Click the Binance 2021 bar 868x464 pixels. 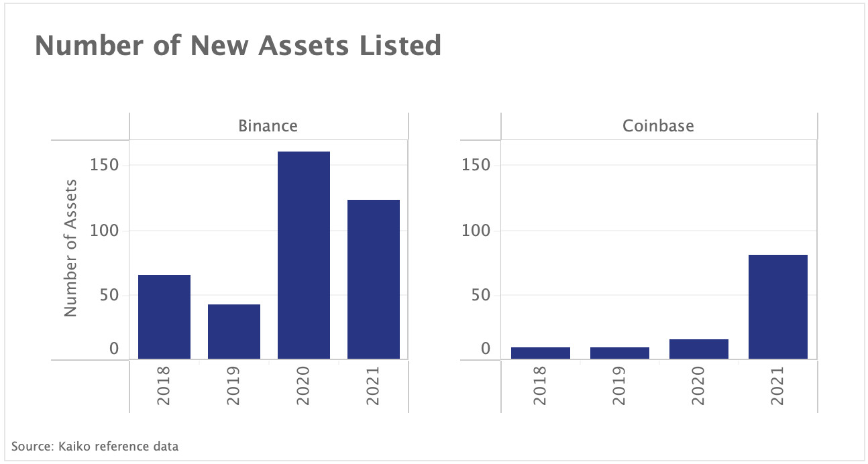tap(374, 279)
